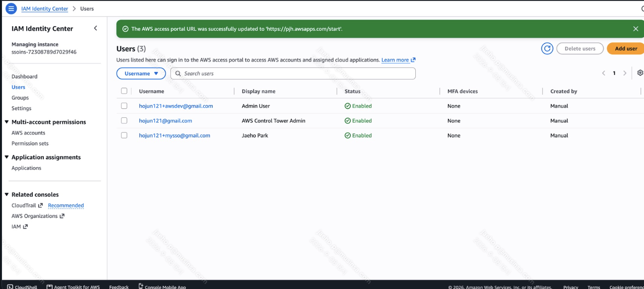Click IAM Identity Center breadcrumb link
Screen dimensions: 644x289
coord(44,9)
